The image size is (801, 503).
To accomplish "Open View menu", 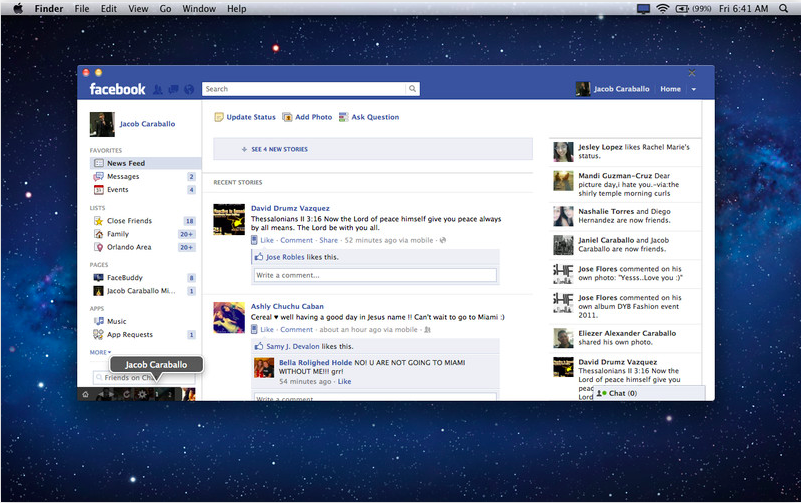I will (x=138, y=8).
